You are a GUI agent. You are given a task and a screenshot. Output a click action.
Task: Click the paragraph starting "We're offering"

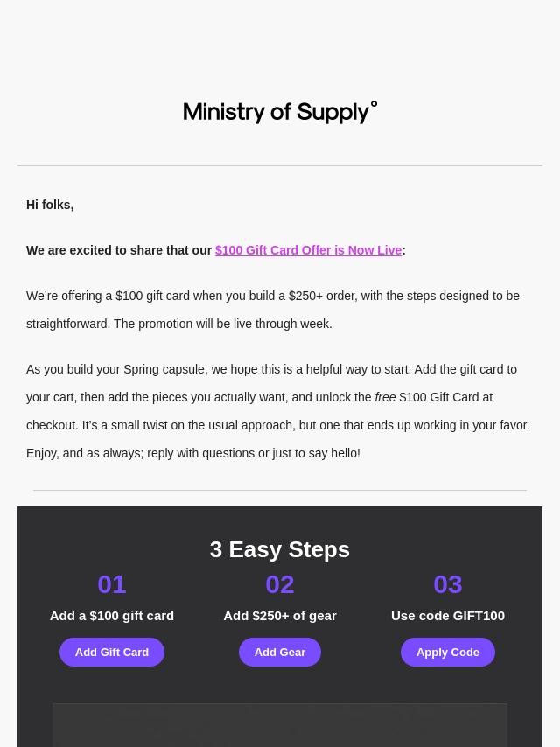[x=273, y=310]
